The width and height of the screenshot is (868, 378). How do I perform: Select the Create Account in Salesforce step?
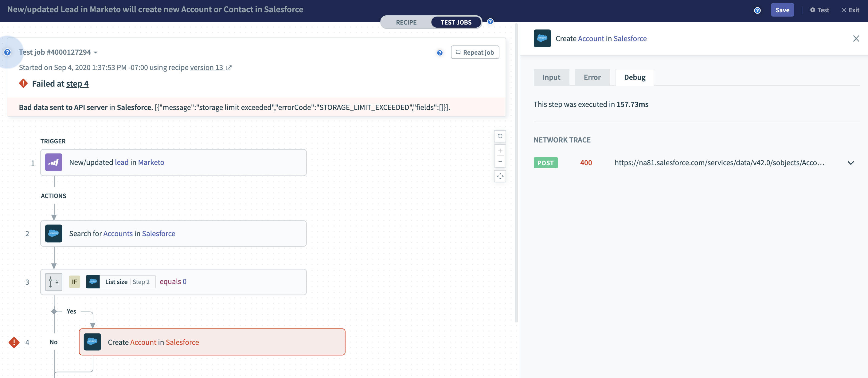point(212,342)
